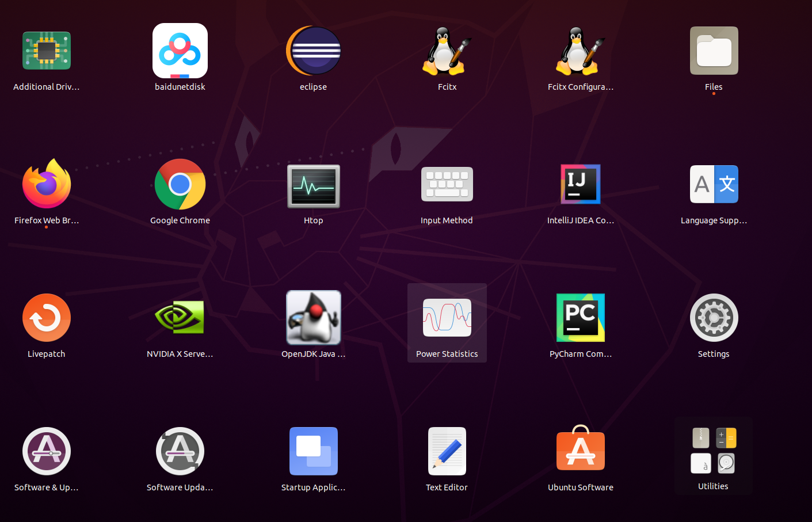Click the "Ubuntu Software" label text
The image size is (812, 522).
[x=581, y=487]
